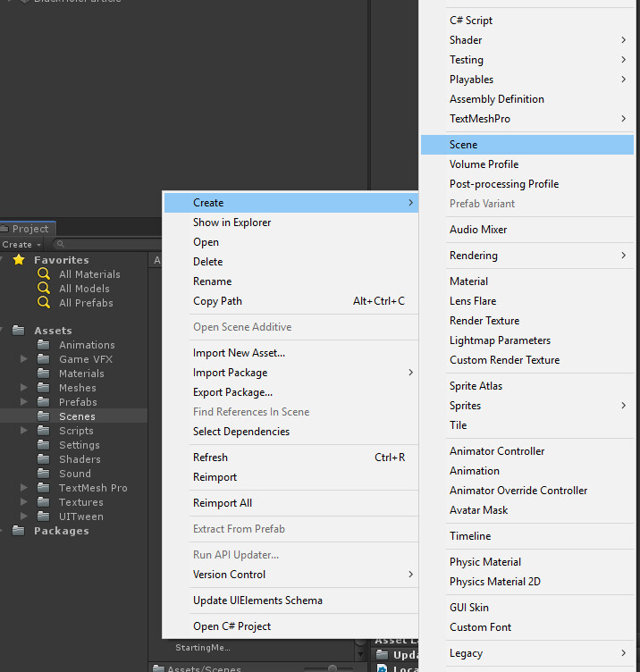Viewport: 640px width, 672px height.
Task: Click the Sound folder icon
Action: [43, 473]
